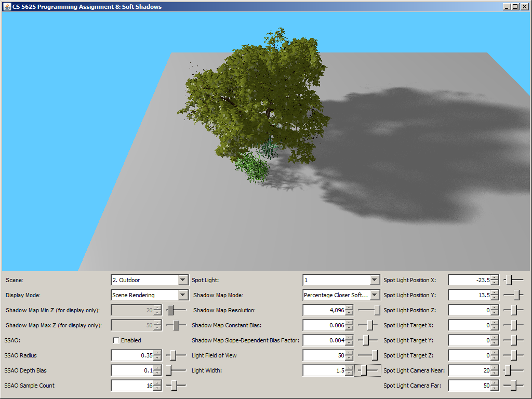Increase Spot Light Position X spinner value
The width and height of the screenshot is (532, 399).
[x=494, y=277]
